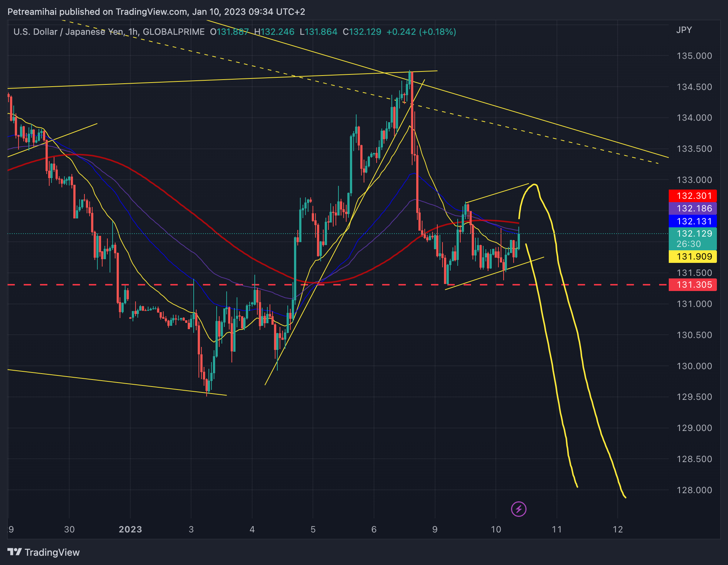Click the 2023 label on the time axis
The height and width of the screenshot is (565, 728).
point(130,529)
